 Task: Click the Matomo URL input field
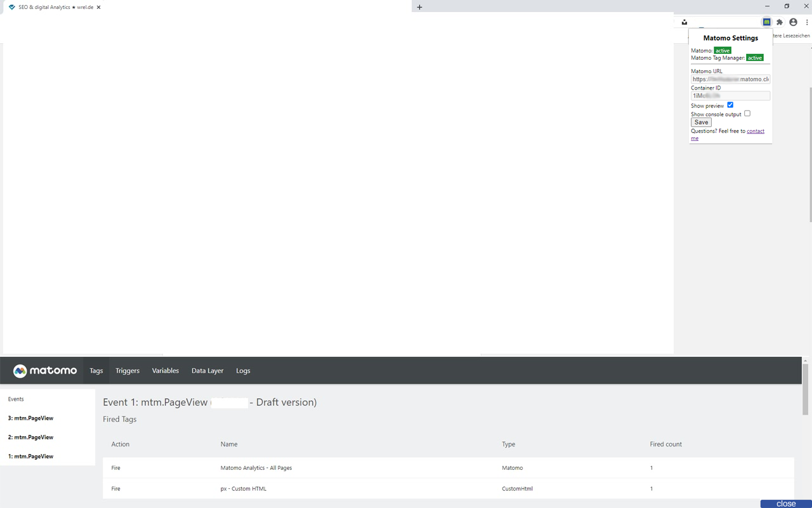click(x=730, y=79)
